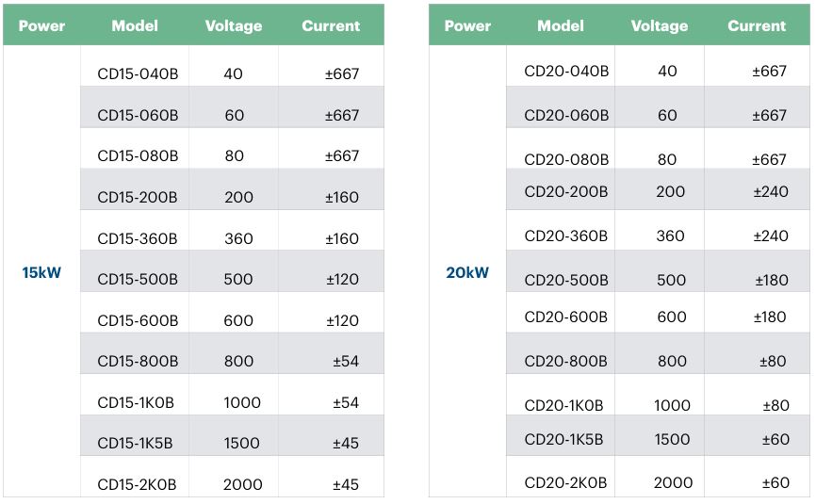Image resolution: width=816 pixels, height=504 pixels.
Task: Click the 20kW power label
Action: [x=467, y=273]
